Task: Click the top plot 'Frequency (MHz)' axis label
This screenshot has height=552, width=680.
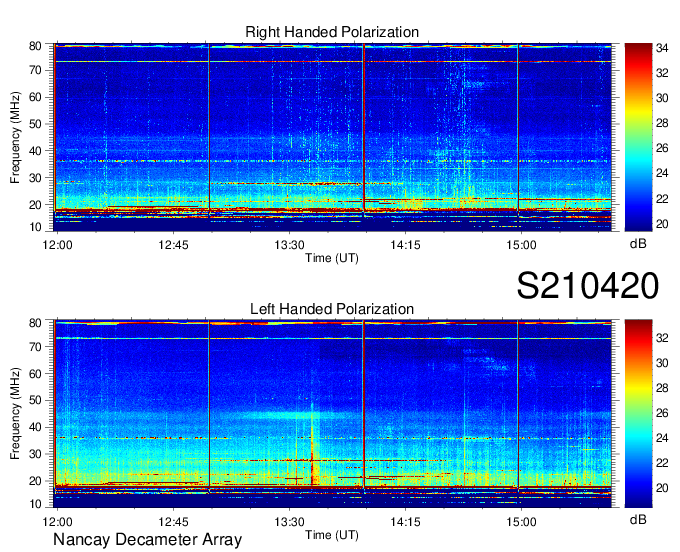Action: coord(15,137)
